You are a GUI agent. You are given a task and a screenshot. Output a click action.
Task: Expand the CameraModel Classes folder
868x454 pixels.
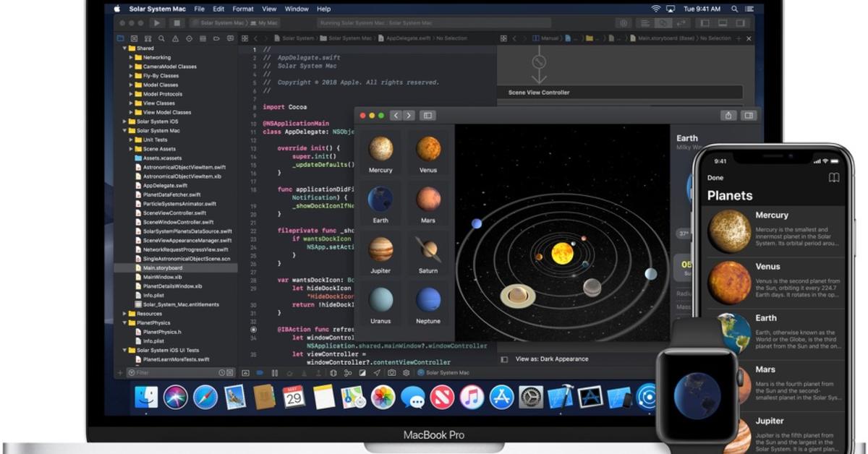click(131, 67)
